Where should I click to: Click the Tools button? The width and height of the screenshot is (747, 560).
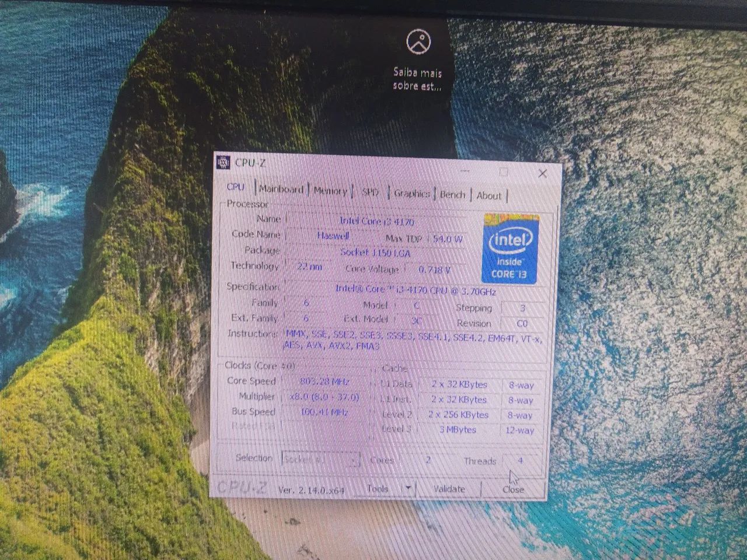[x=378, y=488]
